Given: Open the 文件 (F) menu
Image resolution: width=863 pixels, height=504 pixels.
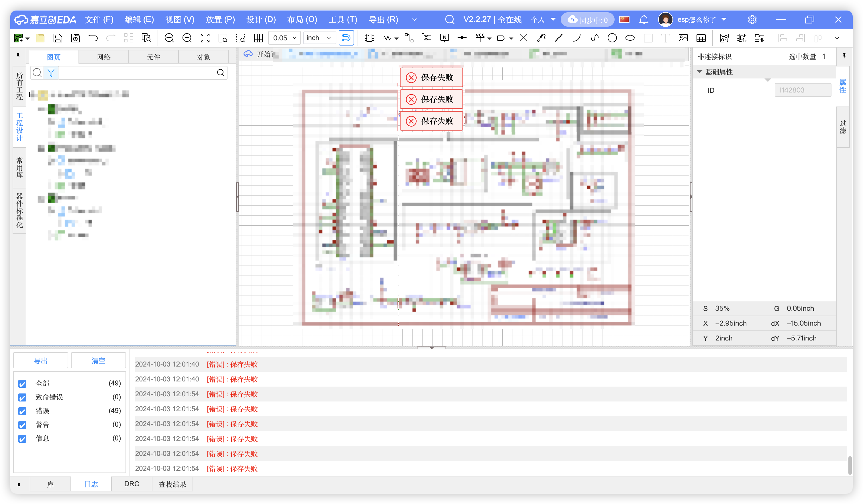Looking at the screenshot, I should [x=99, y=20].
